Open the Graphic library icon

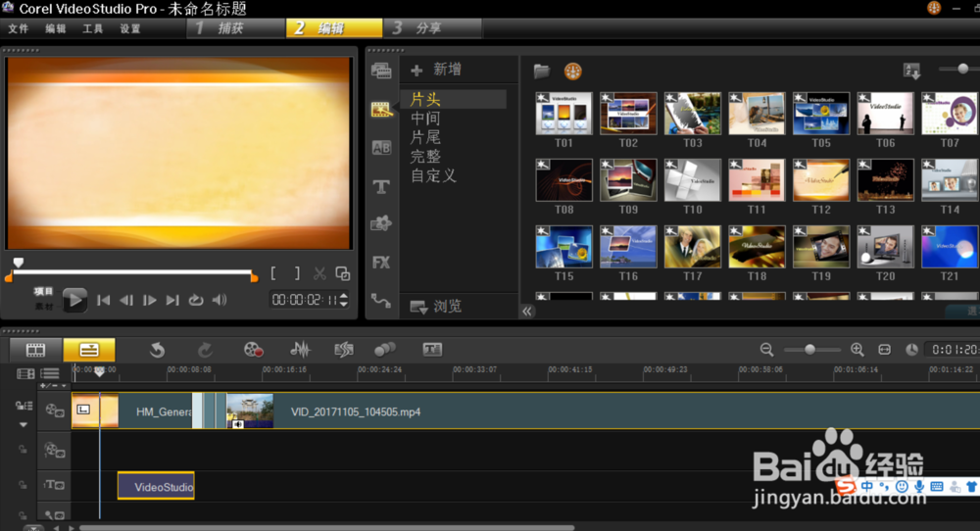[x=381, y=223]
